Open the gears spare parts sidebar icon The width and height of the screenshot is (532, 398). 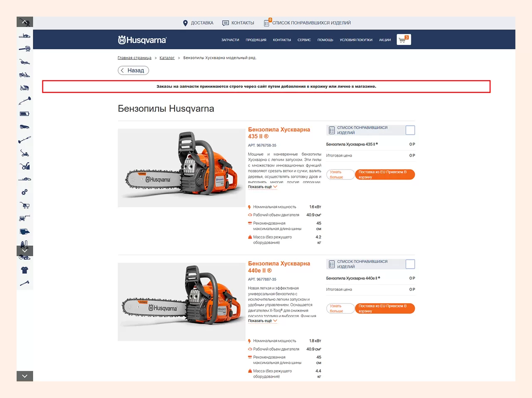[x=25, y=192]
